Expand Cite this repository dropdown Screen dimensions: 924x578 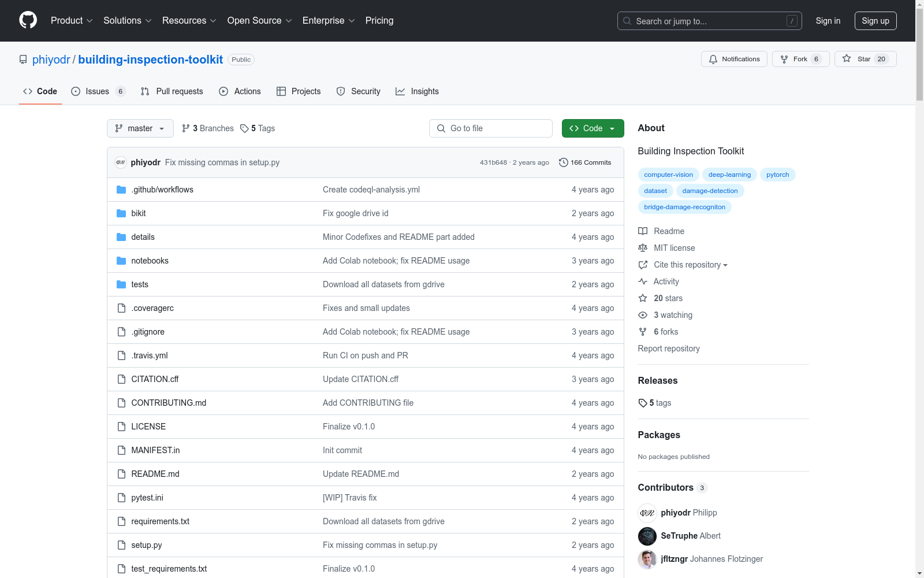(683, 265)
